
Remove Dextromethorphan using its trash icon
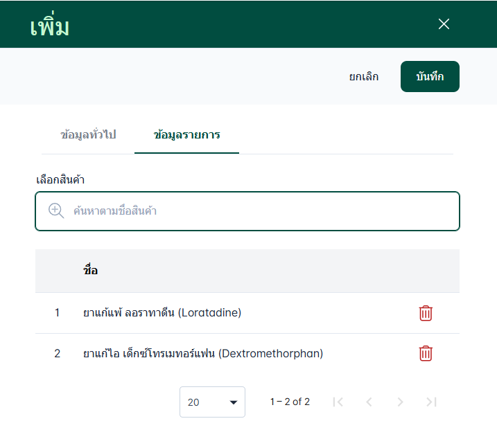click(426, 354)
